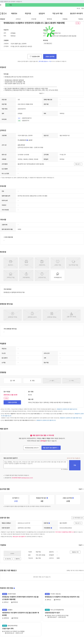Jump to the 우대사항 section tab

[34, 19]
